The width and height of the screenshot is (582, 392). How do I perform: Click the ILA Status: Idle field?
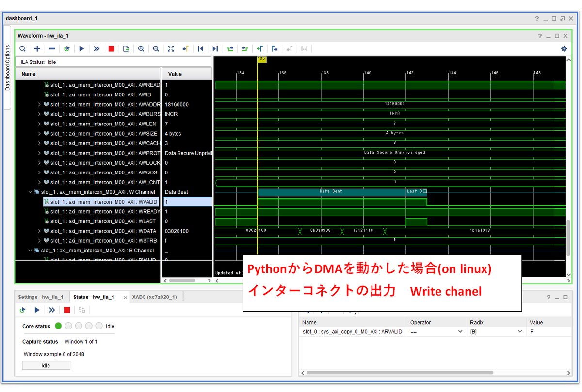coord(113,62)
